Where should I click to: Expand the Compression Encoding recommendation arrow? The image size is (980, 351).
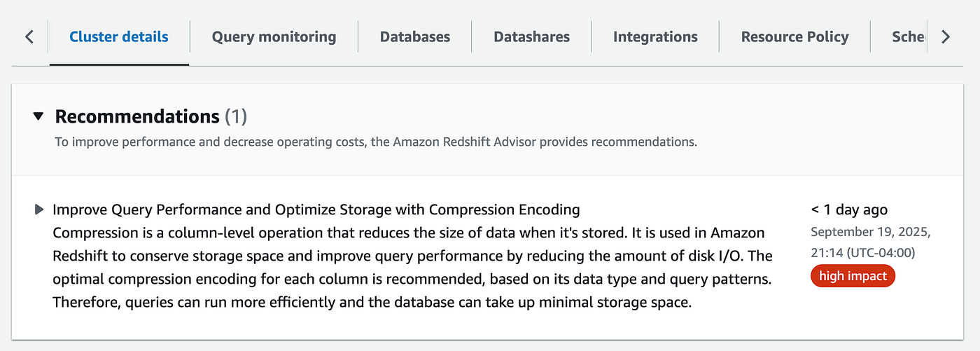pos(39,209)
